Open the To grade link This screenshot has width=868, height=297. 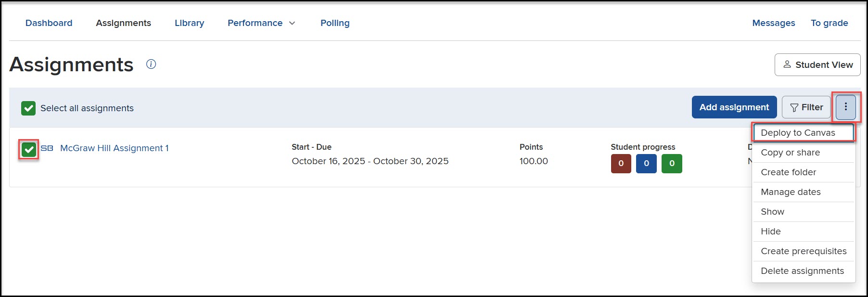(829, 23)
